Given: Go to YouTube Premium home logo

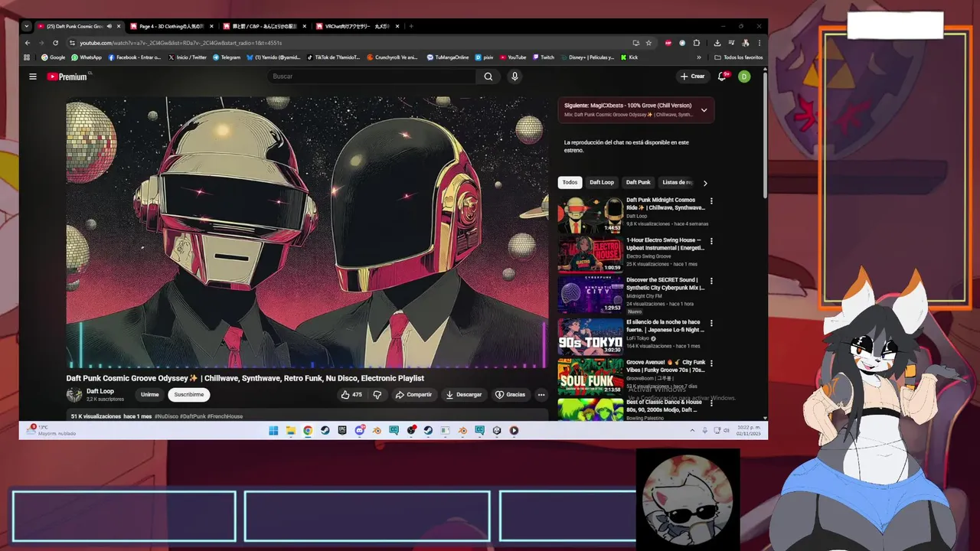Looking at the screenshot, I should pyautogui.click(x=67, y=77).
